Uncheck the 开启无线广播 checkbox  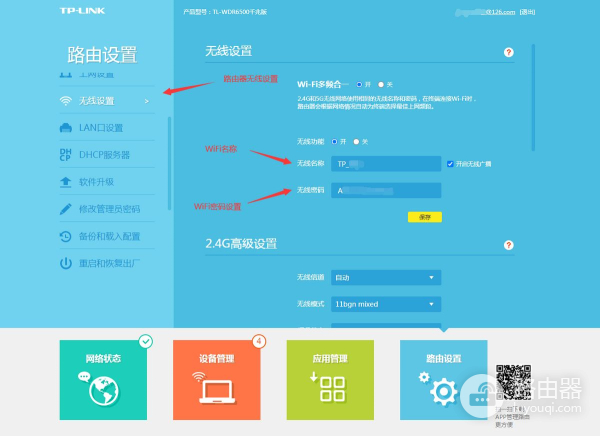pyautogui.click(x=450, y=164)
